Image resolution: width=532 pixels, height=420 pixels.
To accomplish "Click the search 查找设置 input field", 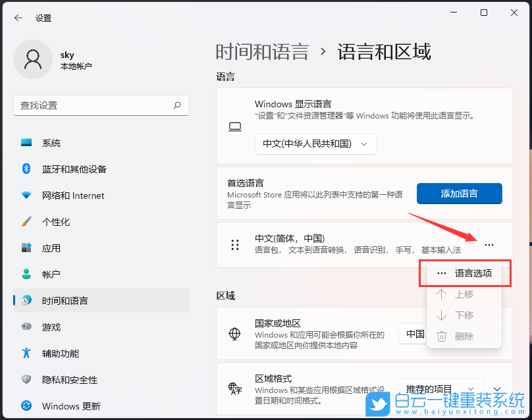I will (101, 105).
